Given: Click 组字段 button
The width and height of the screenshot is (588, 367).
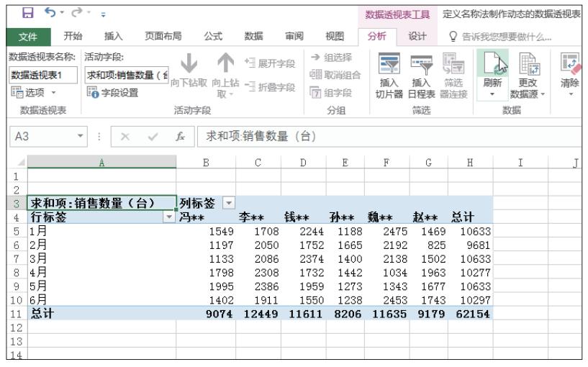Looking at the screenshot, I should coord(331,93).
